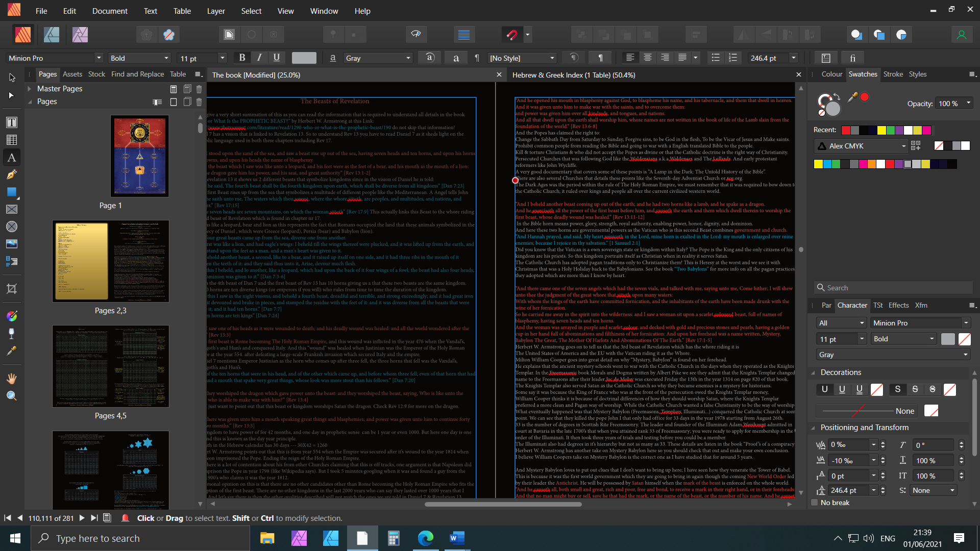This screenshot has width=980, height=551.
Task: Open the Document menu
Action: [110, 11]
